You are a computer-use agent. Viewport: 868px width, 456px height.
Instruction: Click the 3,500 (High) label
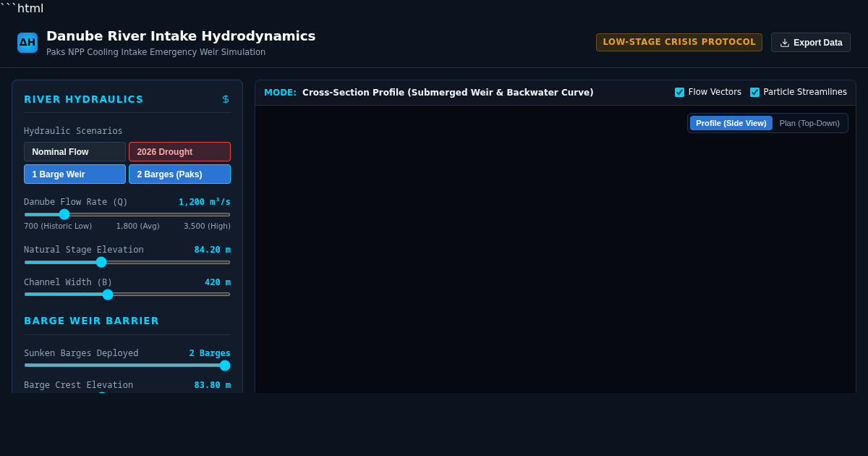pos(207,227)
